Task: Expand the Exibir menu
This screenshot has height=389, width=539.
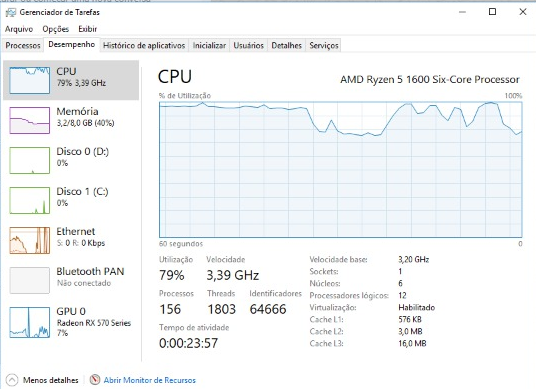Action: (x=88, y=29)
